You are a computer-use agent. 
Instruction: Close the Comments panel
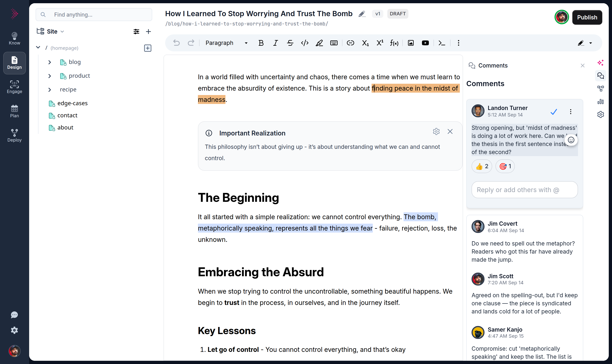582,66
